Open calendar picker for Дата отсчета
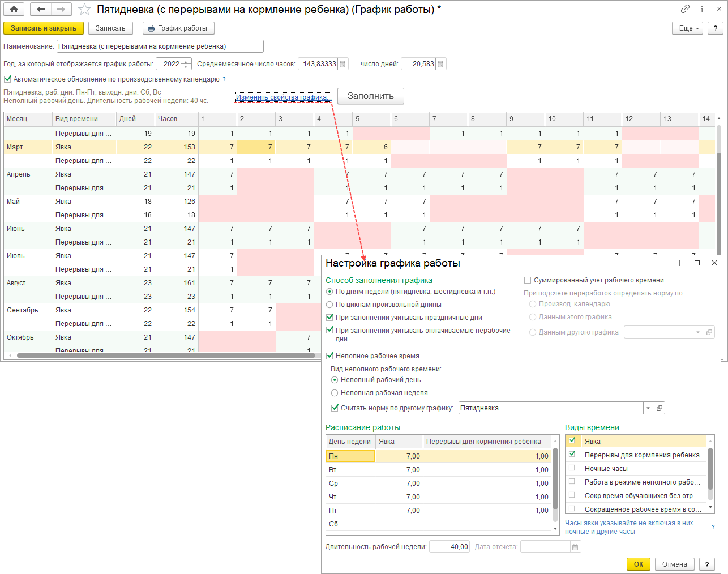 (x=575, y=547)
